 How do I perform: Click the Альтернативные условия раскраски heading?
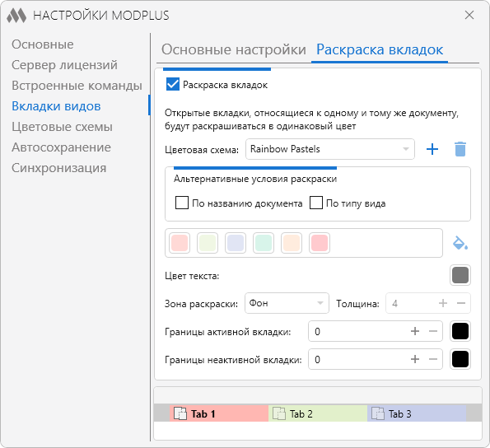tap(255, 179)
